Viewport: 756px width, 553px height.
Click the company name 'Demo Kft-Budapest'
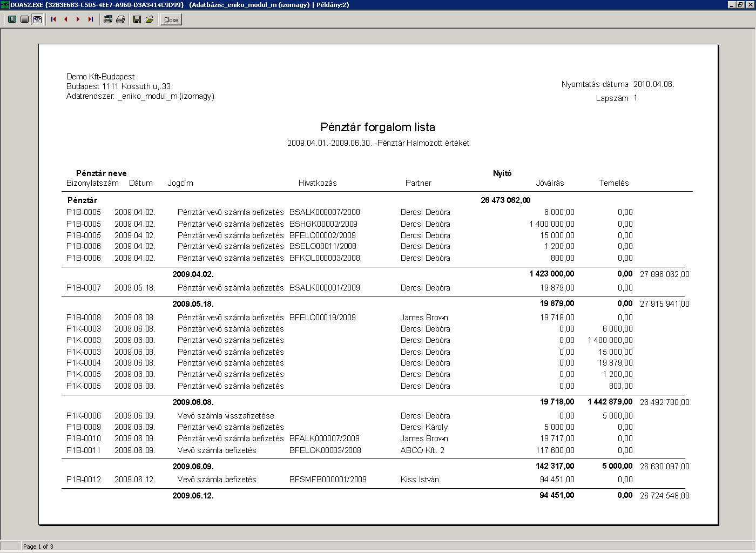[x=100, y=77]
